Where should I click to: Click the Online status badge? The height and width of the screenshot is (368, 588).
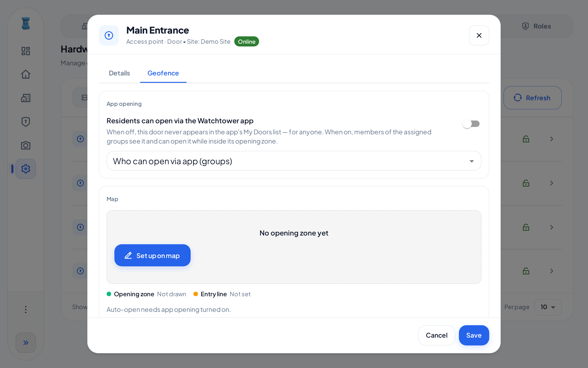point(246,41)
